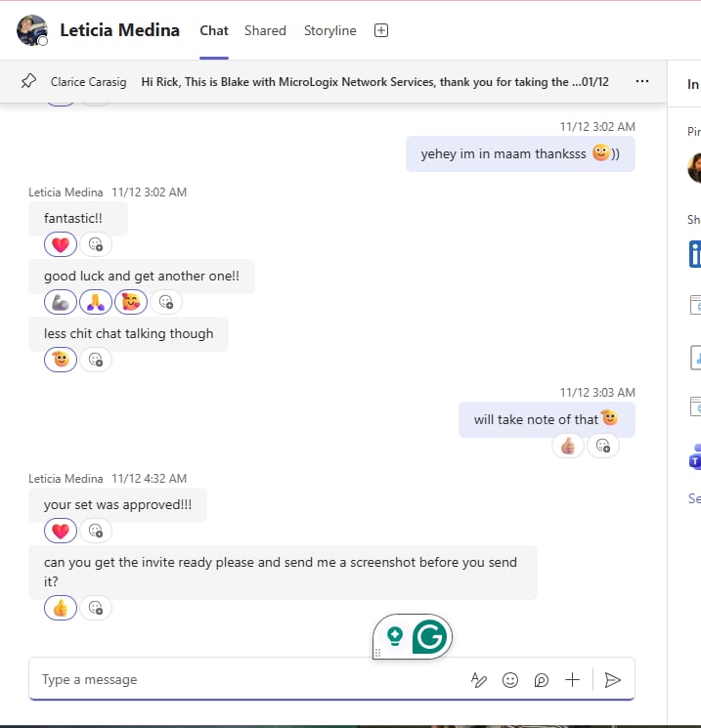
Task: Toggle heart reaction on 'your set was approved!!!'
Action: point(61,531)
